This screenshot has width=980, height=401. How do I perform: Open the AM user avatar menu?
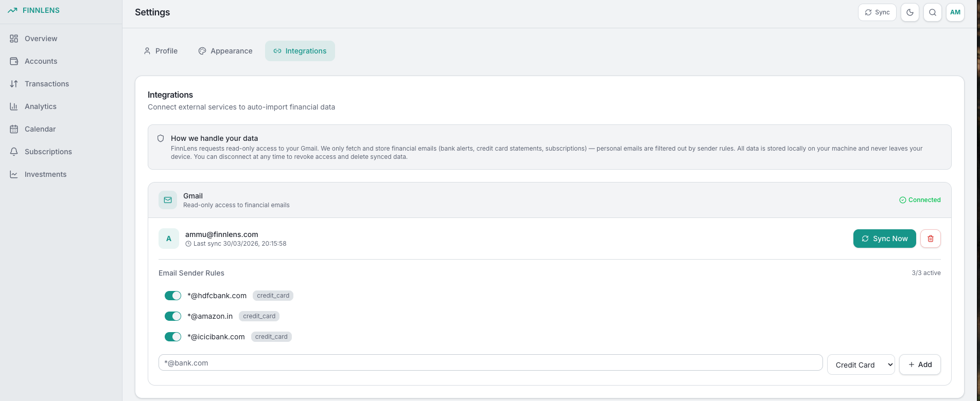click(955, 12)
